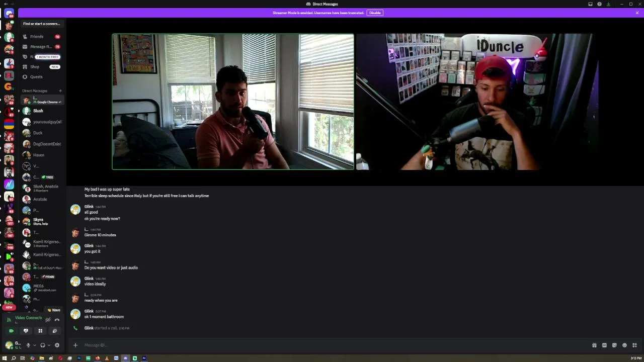Open the Discord home direct messages button
Screen dimensions: 644x362
click(9, 14)
